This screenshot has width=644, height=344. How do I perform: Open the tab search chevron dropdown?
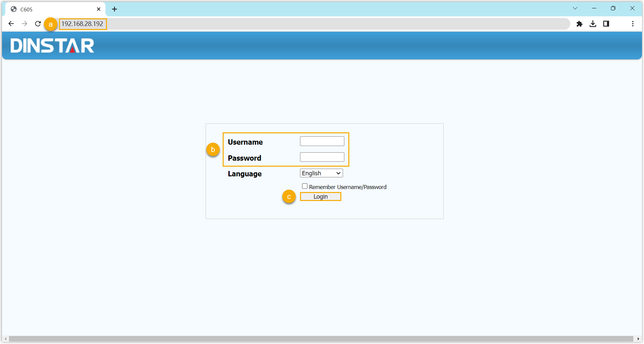pos(575,8)
